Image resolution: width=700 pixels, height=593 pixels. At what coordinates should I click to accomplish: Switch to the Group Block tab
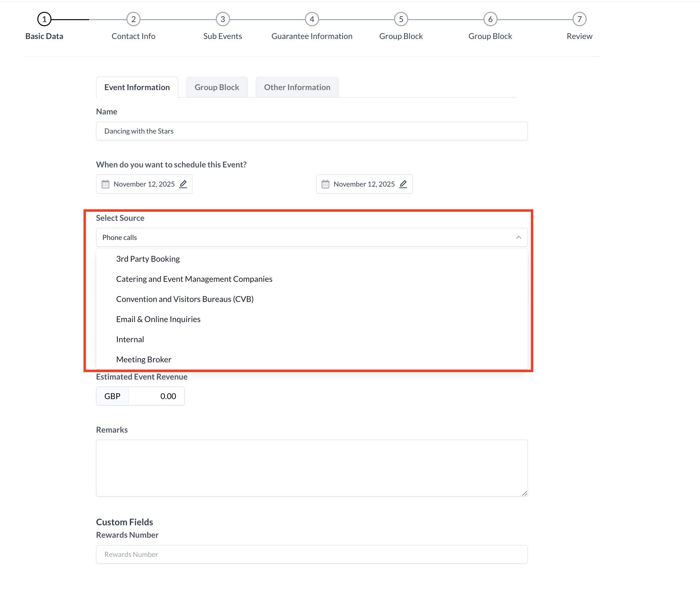pyautogui.click(x=217, y=87)
